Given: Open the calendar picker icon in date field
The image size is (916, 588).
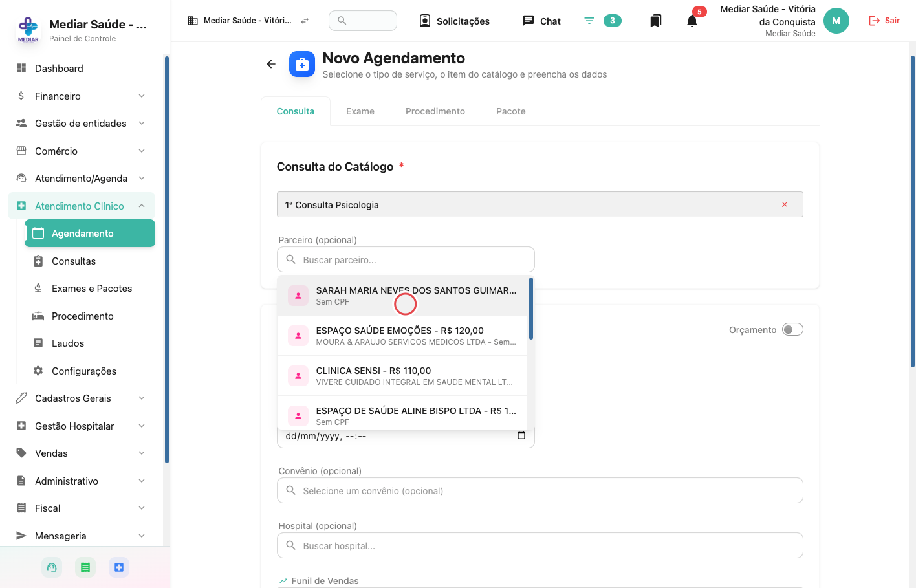Looking at the screenshot, I should (x=521, y=435).
